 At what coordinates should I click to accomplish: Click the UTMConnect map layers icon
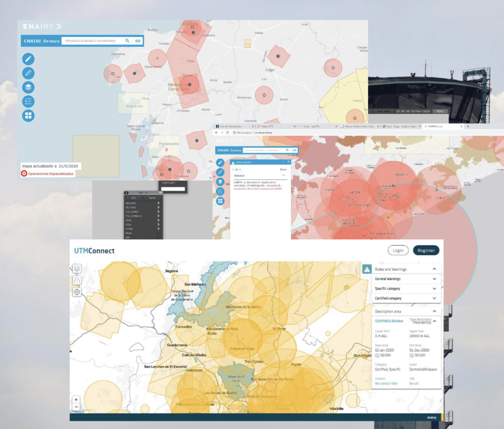coord(76,268)
